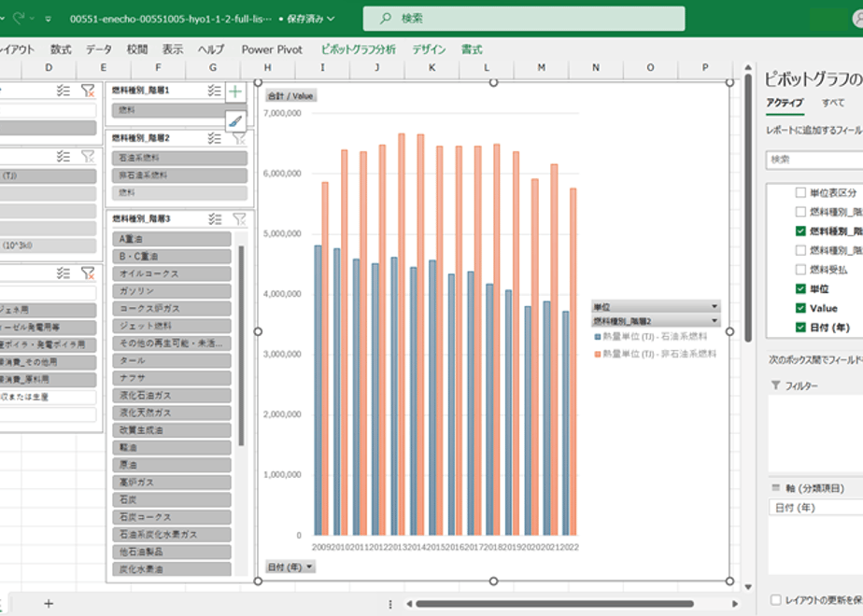863x616 pixels.
Task: Click the 合計 / Value field button
Action: (290, 96)
